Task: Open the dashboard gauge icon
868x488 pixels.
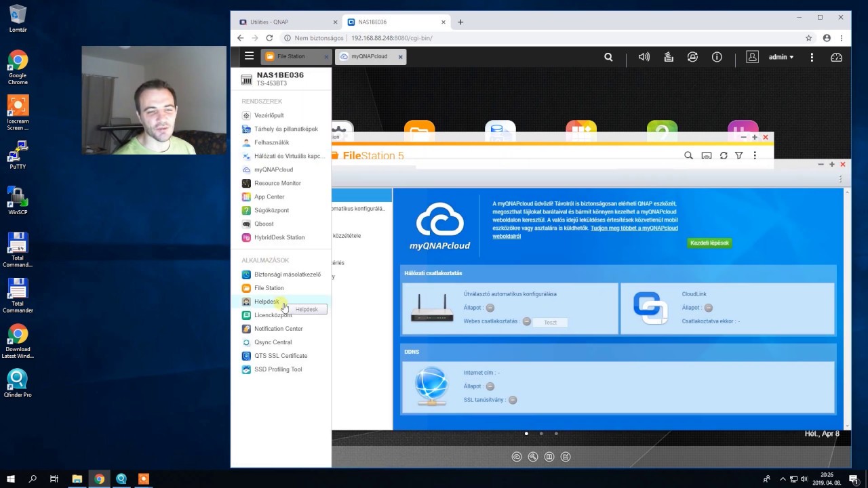Action: click(x=836, y=58)
